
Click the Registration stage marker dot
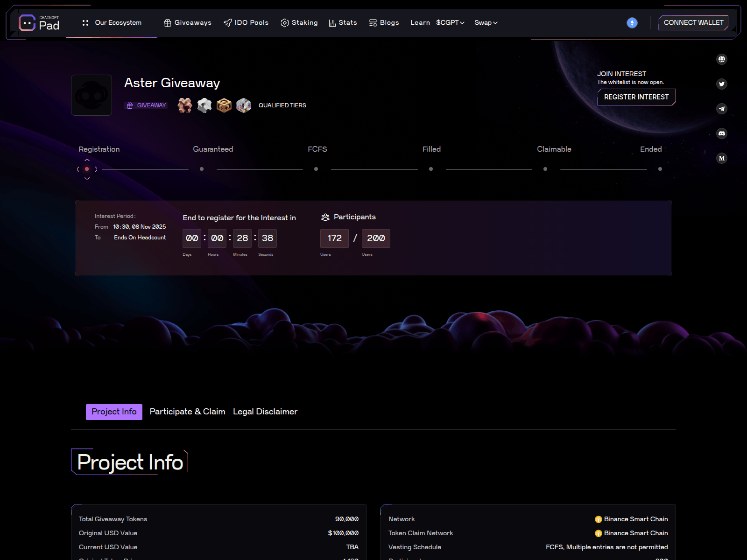[x=87, y=169]
